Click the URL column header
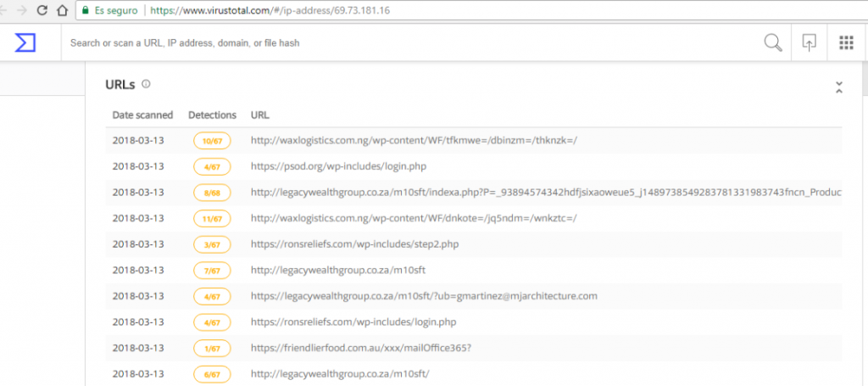This screenshot has height=386, width=868. [259, 115]
